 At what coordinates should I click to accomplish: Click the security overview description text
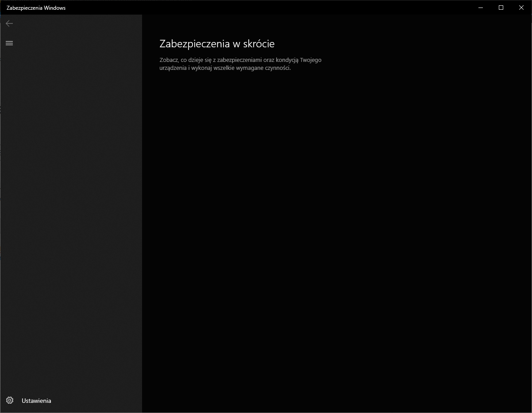(x=241, y=64)
